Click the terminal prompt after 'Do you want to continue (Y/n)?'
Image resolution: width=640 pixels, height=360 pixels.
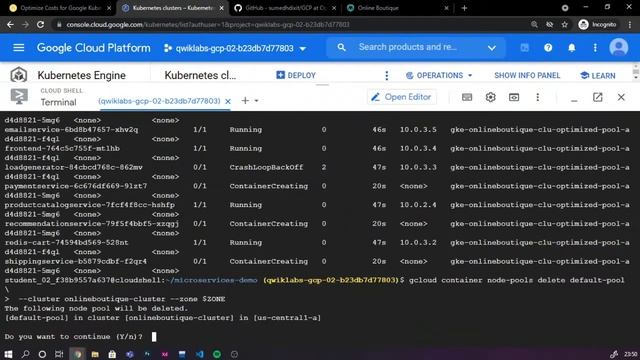tap(154, 337)
